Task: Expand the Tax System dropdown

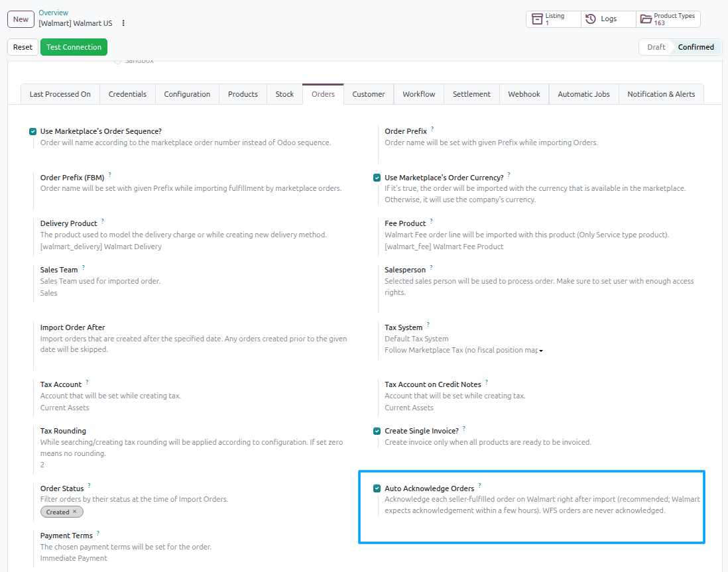Action: tap(464, 350)
